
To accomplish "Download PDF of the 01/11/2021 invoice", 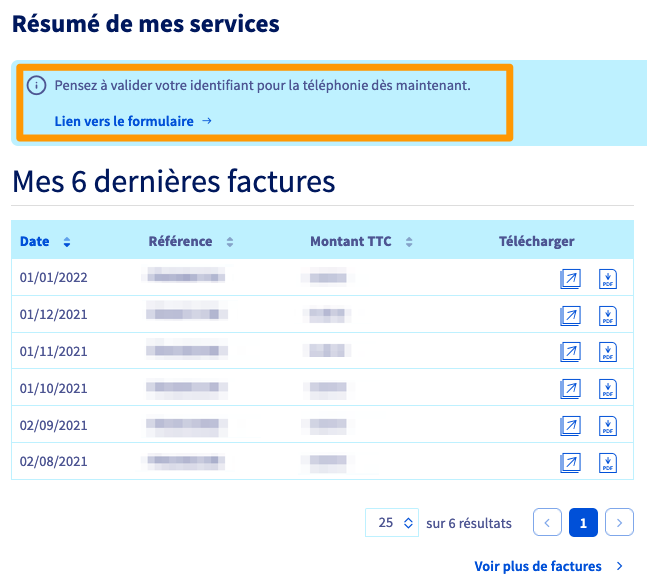I will tap(607, 352).
